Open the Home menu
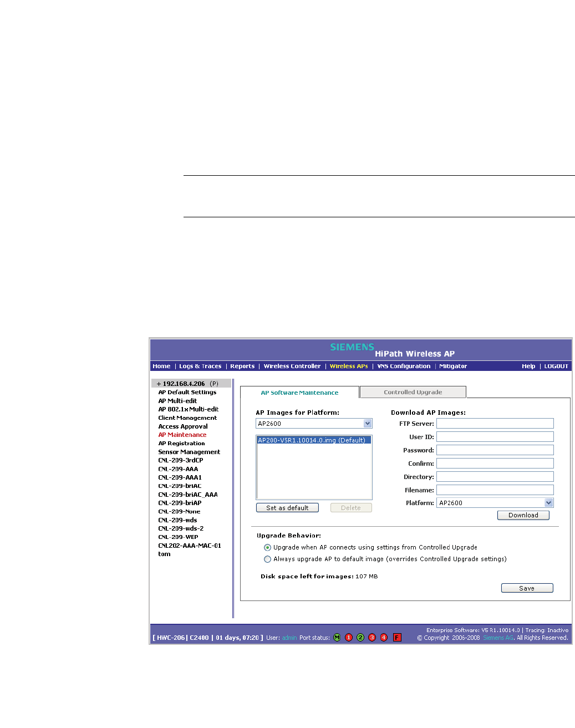 161,366
